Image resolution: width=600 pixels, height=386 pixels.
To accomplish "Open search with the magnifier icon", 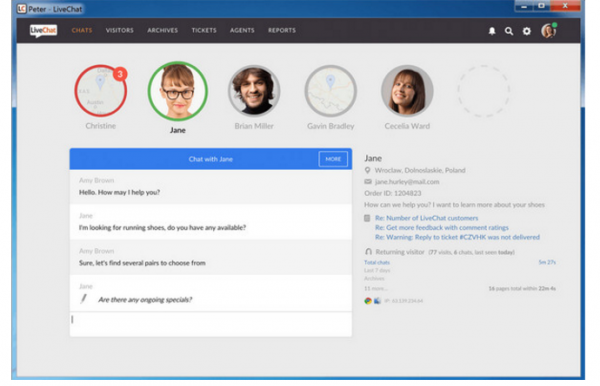I will pos(509,31).
